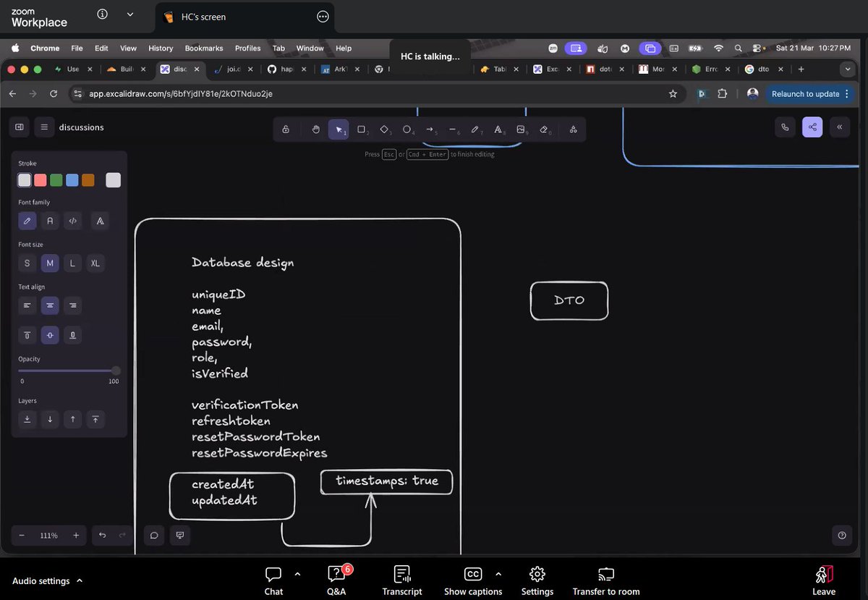Open the History menu in Chrome
Screen dimensions: 868x600
point(160,48)
